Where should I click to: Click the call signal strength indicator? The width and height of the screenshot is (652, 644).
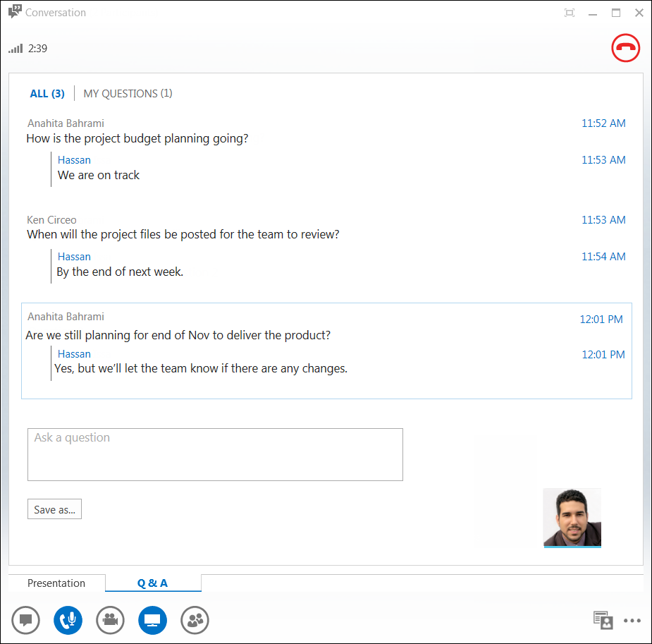point(15,48)
